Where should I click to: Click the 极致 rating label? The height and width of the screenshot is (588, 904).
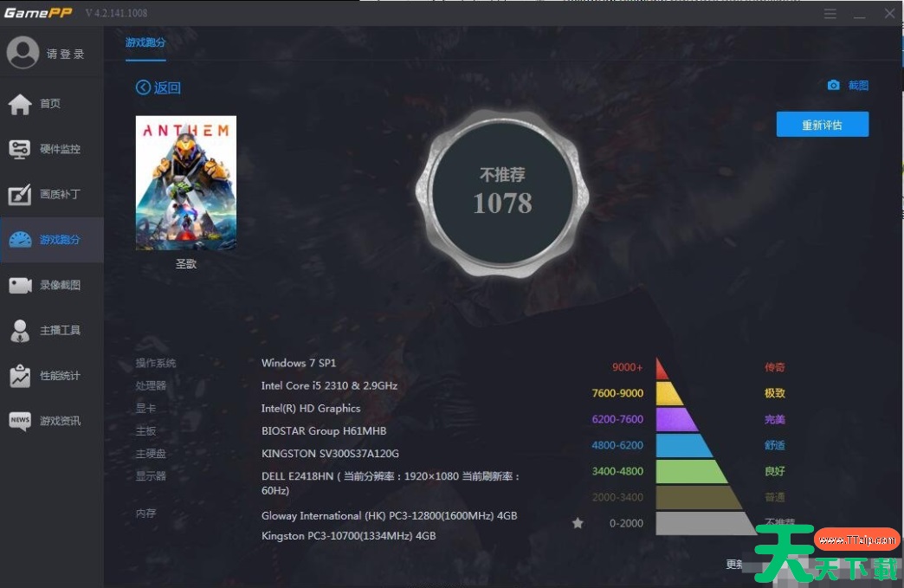click(775, 393)
